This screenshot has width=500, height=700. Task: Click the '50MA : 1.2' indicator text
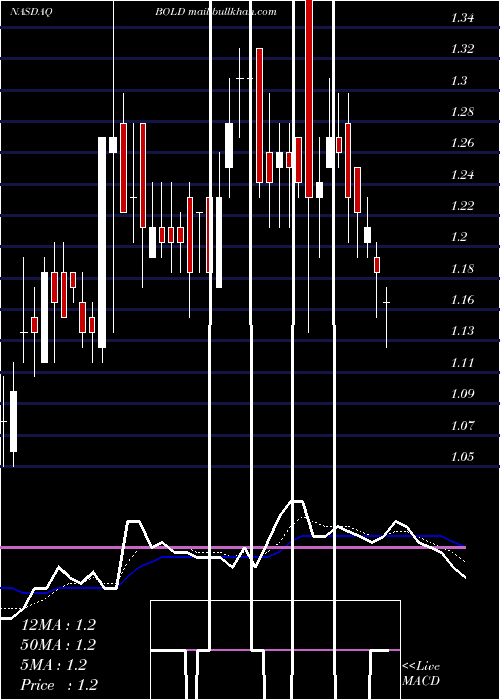(x=58, y=645)
